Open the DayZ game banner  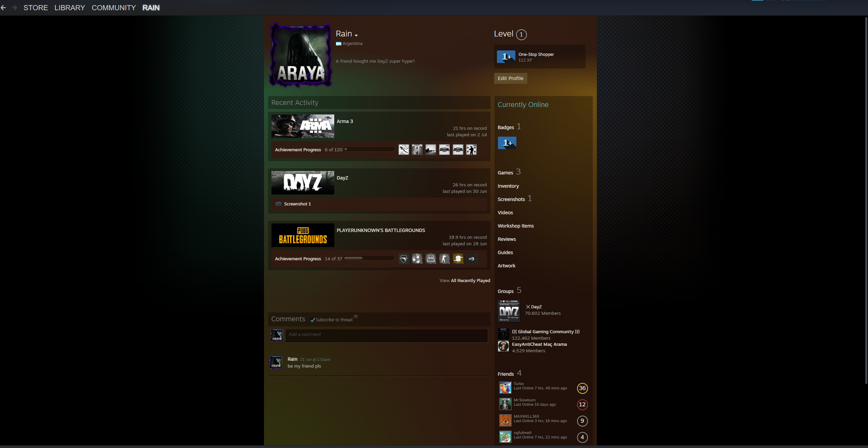tap(303, 183)
